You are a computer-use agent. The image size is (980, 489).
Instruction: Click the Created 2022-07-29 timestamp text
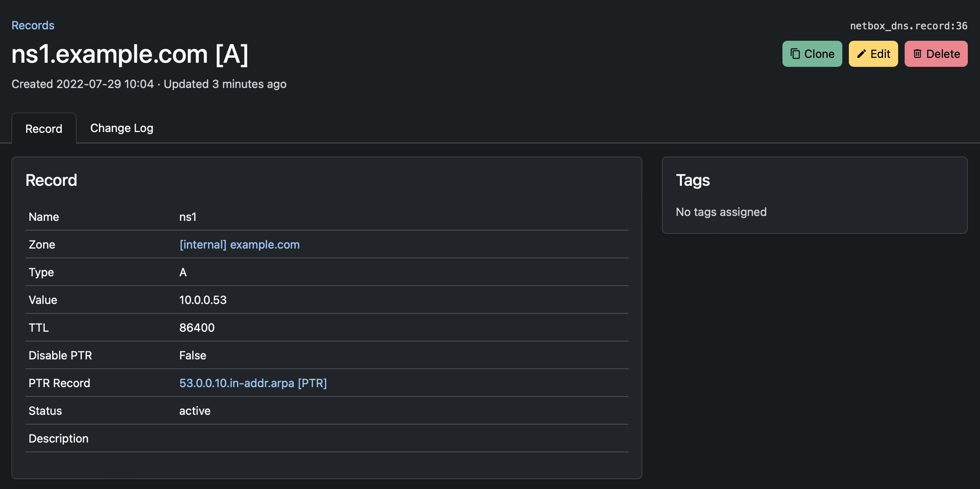tap(82, 84)
